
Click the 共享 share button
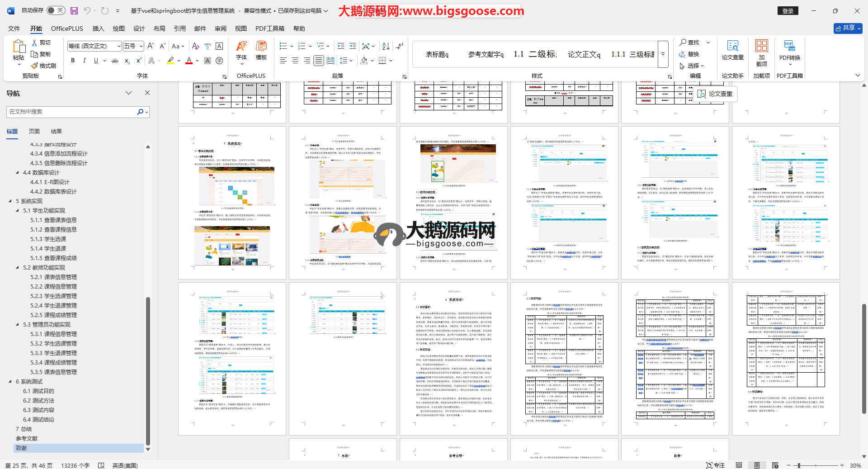(x=848, y=28)
